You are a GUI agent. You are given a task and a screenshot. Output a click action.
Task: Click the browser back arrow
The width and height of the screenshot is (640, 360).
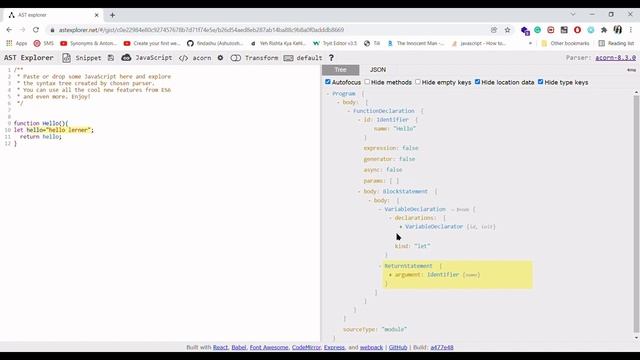9,30
